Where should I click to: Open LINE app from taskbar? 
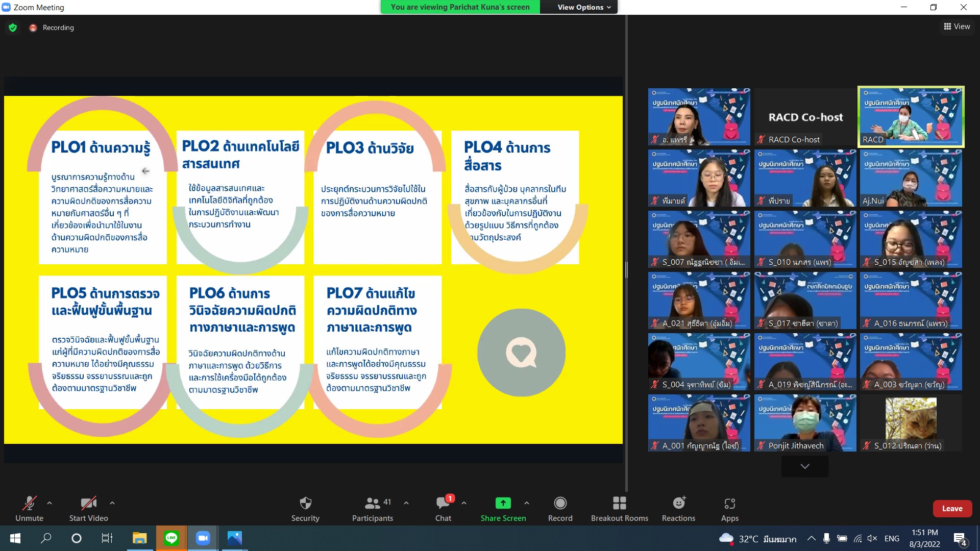coord(171,538)
